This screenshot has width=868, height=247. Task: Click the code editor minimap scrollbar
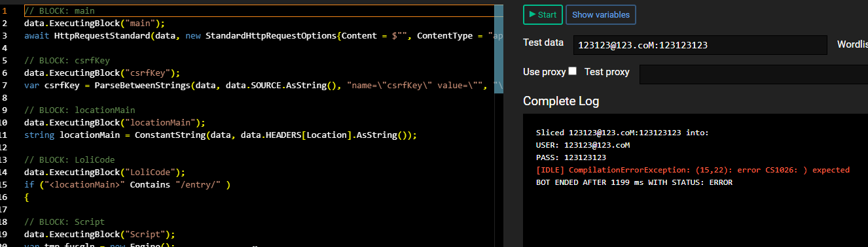[x=499, y=49]
